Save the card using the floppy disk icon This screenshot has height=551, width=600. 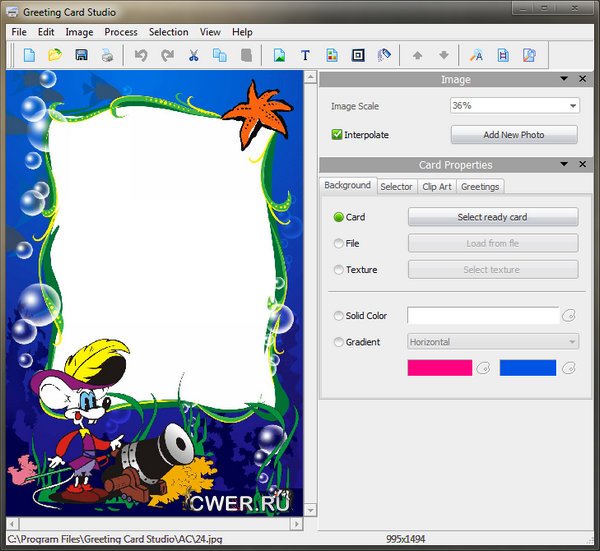pos(81,55)
